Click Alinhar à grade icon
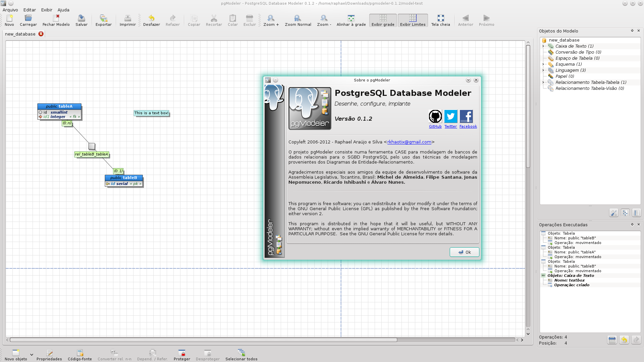This screenshot has width=644, height=362. coord(351,18)
